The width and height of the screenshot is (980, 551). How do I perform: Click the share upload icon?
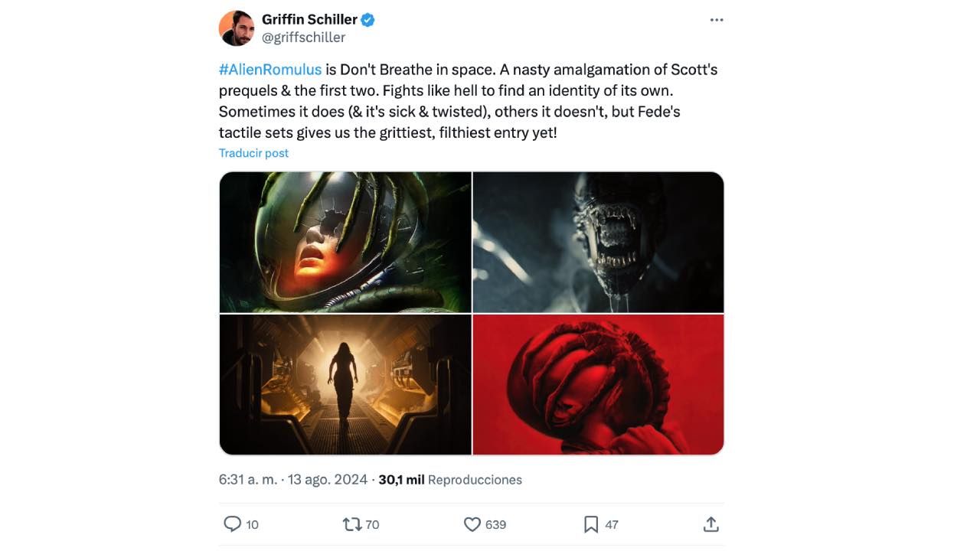coord(711,524)
